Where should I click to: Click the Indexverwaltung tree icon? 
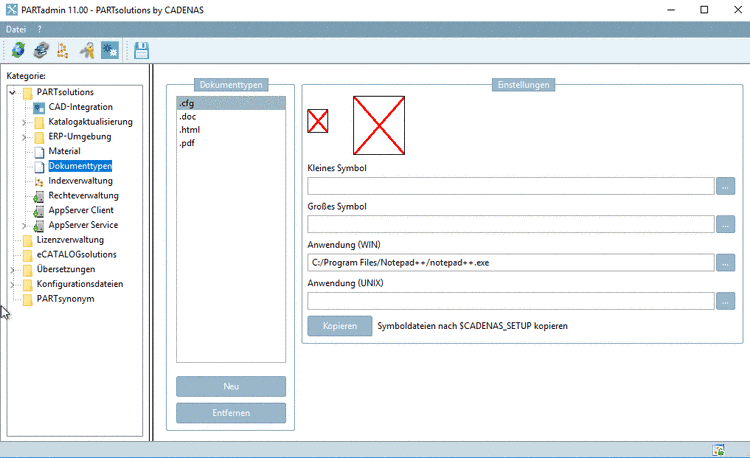click(x=39, y=181)
